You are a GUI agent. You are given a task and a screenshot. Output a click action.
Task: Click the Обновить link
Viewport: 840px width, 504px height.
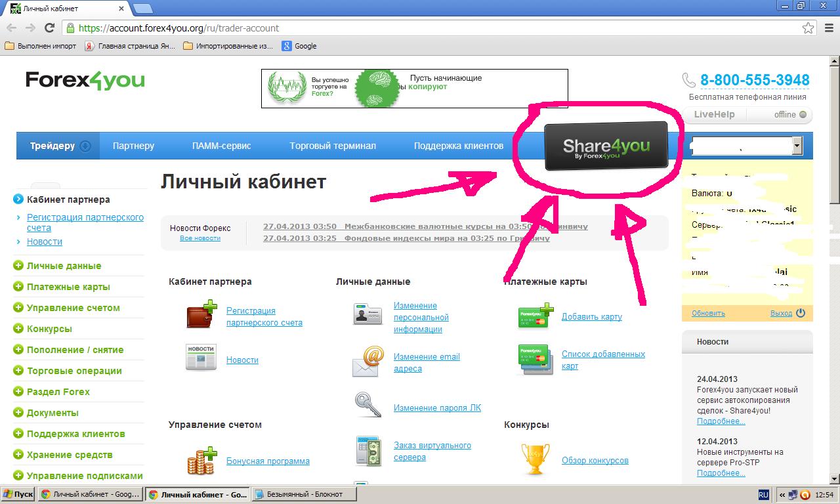(708, 314)
